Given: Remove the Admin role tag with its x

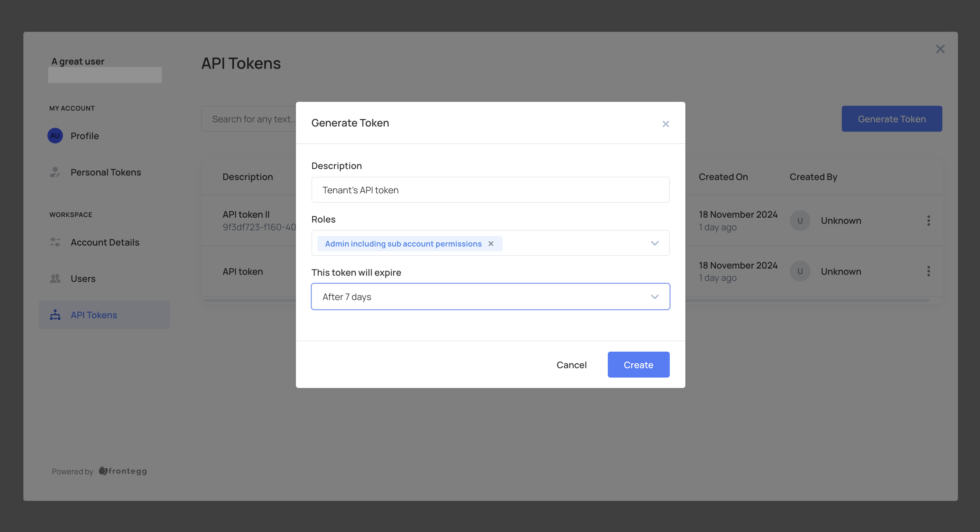Looking at the screenshot, I should coord(491,244).
